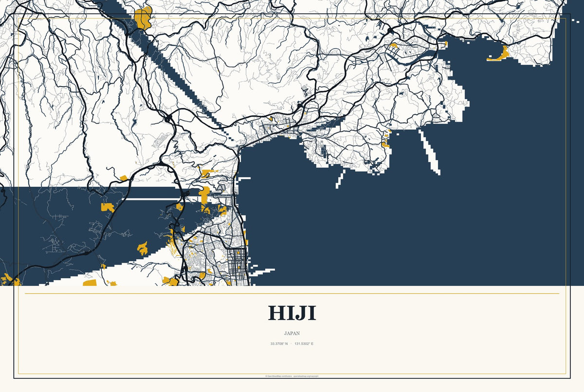This screenshot has height=392, width=584.
Task: Click the openstreetmap.org/copyright text
Action: coord(306,376)
